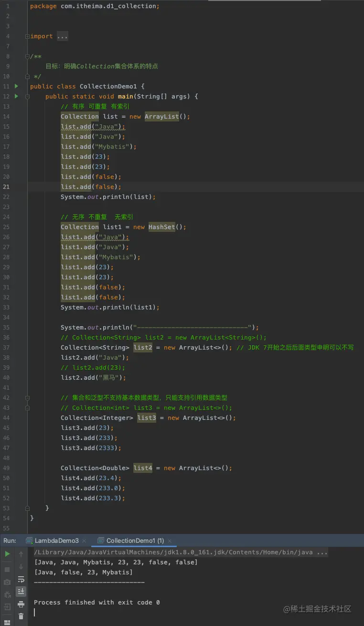364x626 pixels.
Task: Click line number 21 in gutter
Action: click(6, 187)
